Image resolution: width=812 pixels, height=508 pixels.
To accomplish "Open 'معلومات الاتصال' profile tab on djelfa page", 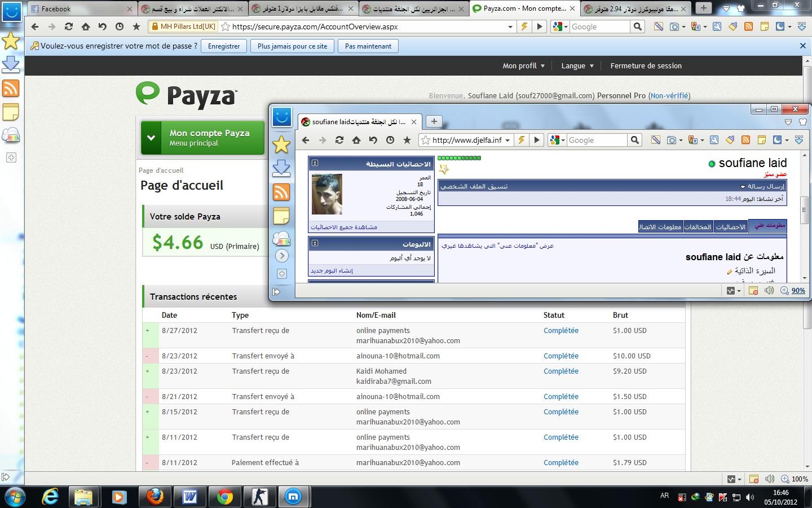I will (x=660, y=226).
